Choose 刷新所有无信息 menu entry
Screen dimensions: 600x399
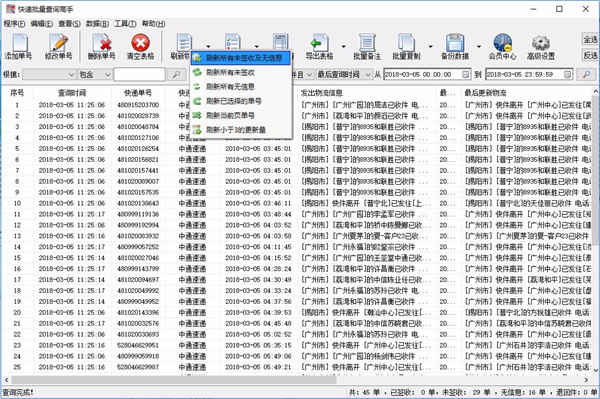tap(241, 87)
